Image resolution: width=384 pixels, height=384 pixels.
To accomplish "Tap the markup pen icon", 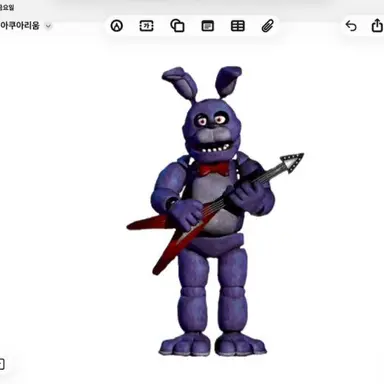I will [x=117, y=26].
